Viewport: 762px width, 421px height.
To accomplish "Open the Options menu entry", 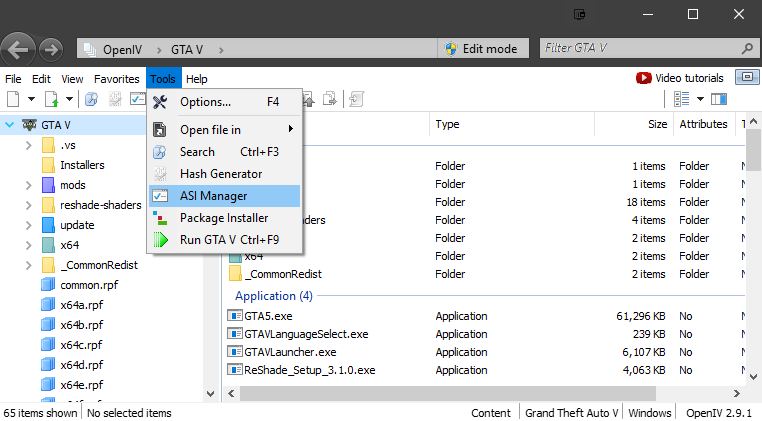I will 224,102.
